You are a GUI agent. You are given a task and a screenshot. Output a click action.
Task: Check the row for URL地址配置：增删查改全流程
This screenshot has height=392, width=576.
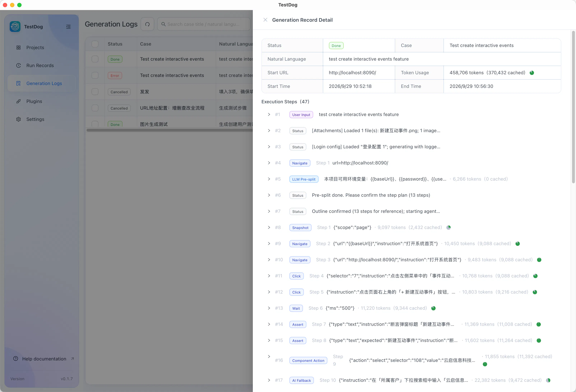point(95,108)
